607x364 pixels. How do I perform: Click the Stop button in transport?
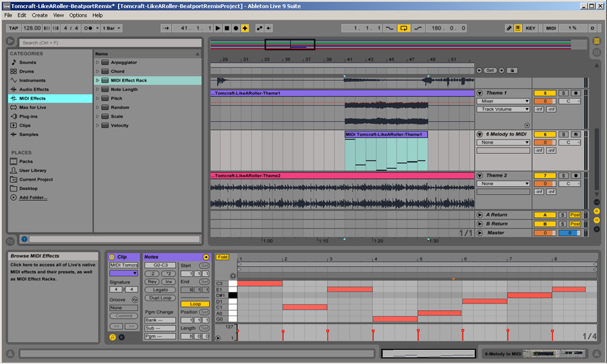tap(227, 28)
